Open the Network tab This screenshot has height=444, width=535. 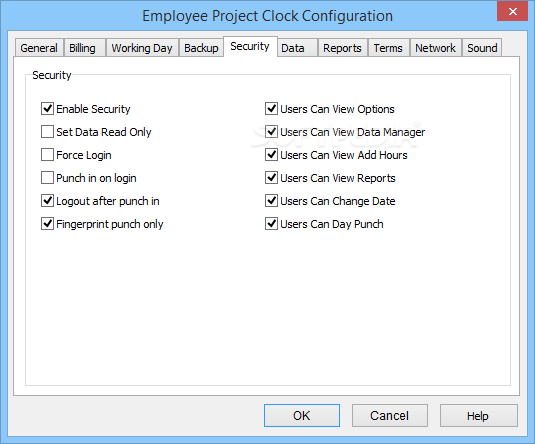point(435,48)
